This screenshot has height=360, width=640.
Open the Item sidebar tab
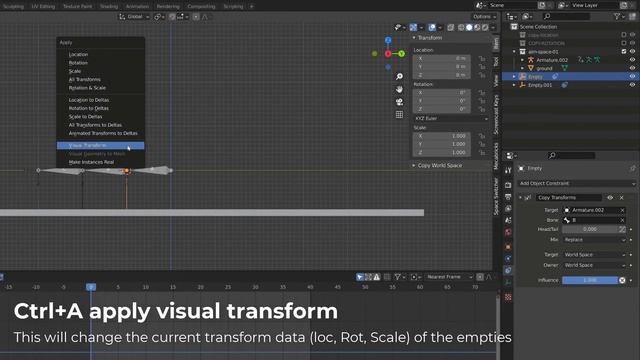pyautogui.click(x=496, y=44)
